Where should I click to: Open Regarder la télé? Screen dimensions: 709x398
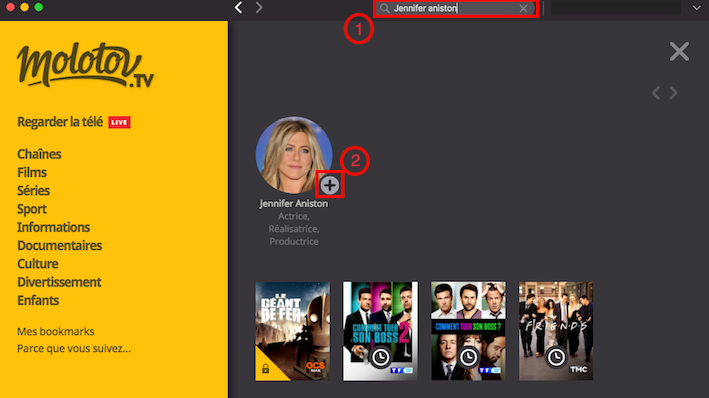pyautogui.click(x=60, y=122)
